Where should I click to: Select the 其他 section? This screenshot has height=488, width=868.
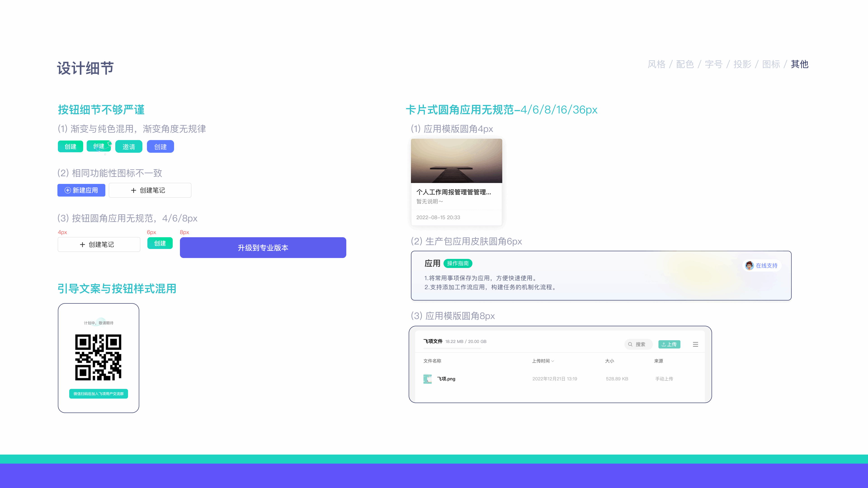click(x=799, y=64)
